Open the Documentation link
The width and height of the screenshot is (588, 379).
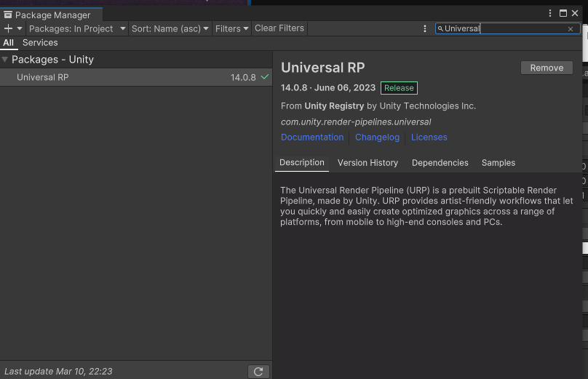click(x=312, y=137)
